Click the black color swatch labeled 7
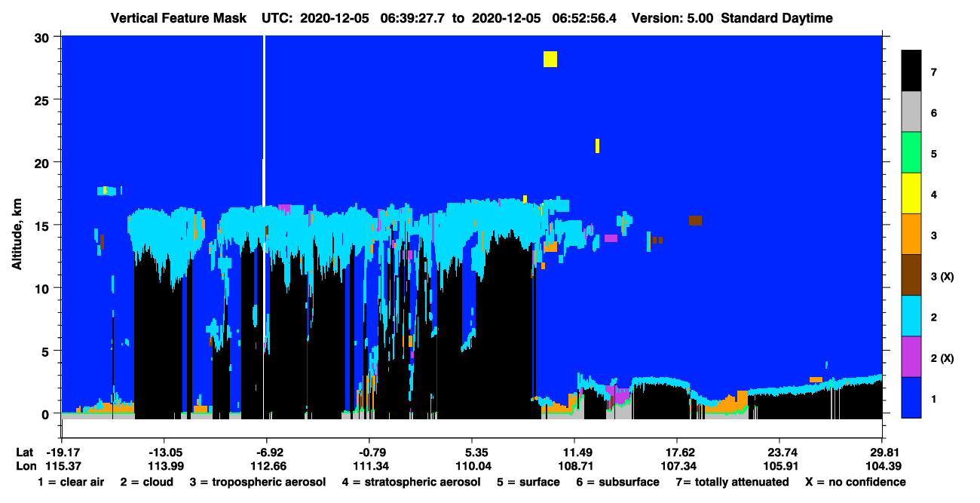 click(911, 71)
